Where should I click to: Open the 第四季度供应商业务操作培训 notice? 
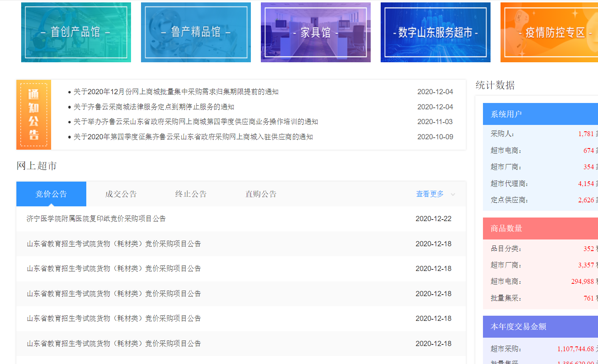point(196,122)
